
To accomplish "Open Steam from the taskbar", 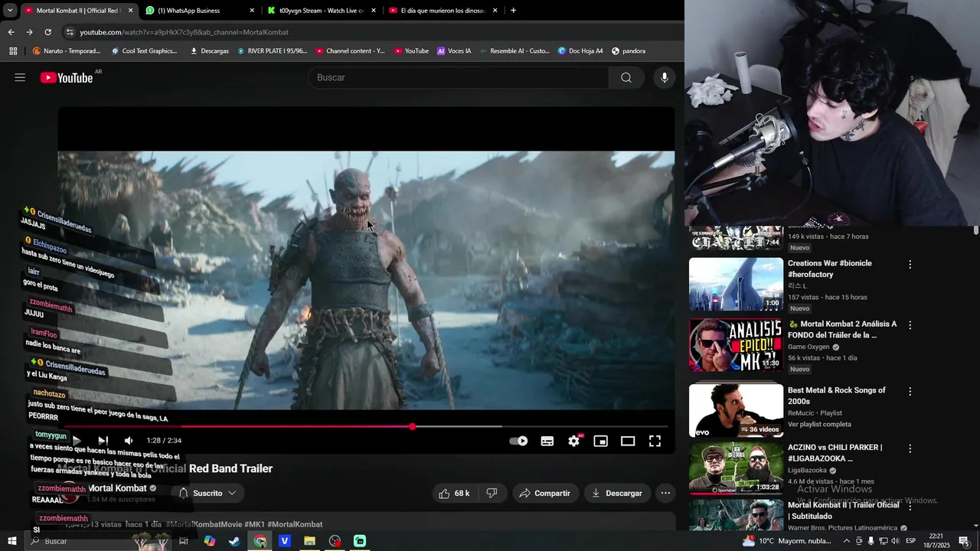I will [234, 541].
